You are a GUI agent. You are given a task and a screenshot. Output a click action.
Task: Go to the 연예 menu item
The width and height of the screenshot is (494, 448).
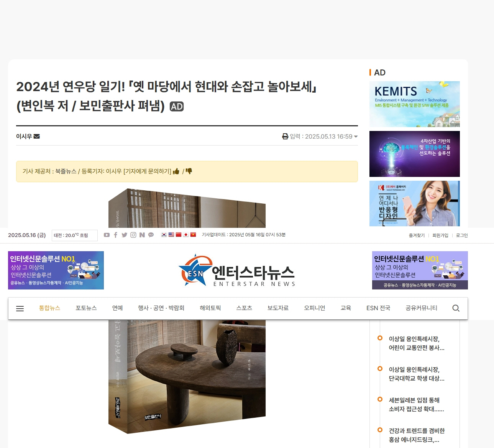click(117, 308)
